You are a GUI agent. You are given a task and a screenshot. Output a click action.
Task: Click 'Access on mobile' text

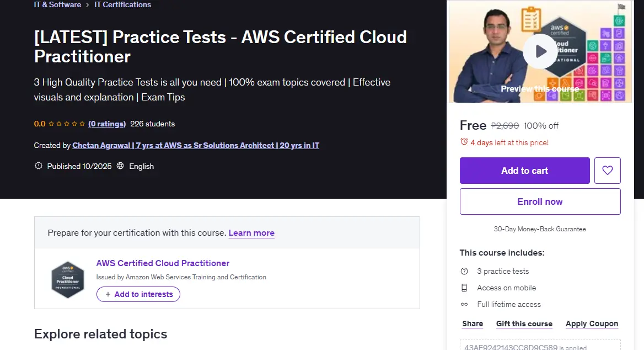coord(506,288)
